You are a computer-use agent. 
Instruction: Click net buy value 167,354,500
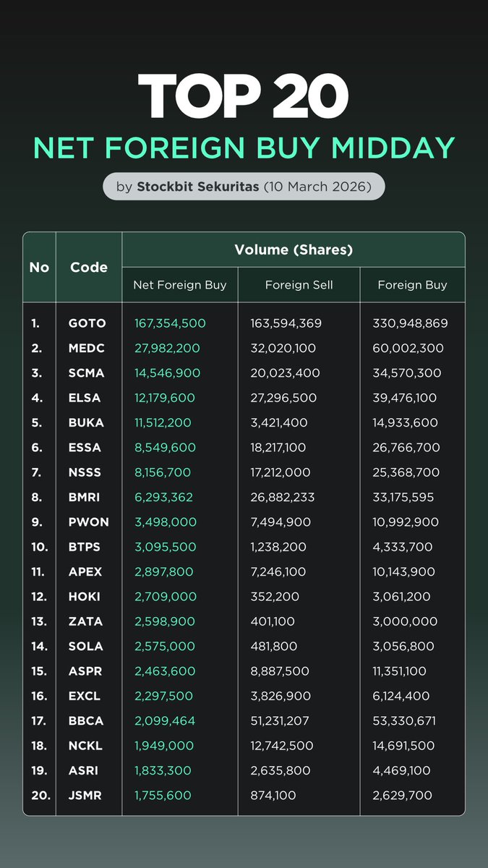[170, 323]
